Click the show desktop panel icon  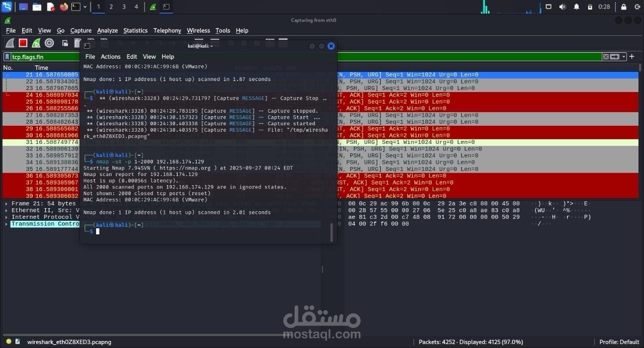click(23, 7)
